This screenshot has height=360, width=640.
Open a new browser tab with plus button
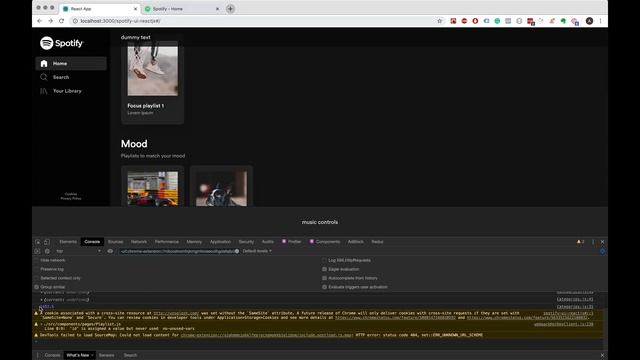click(x=230, y=9)
